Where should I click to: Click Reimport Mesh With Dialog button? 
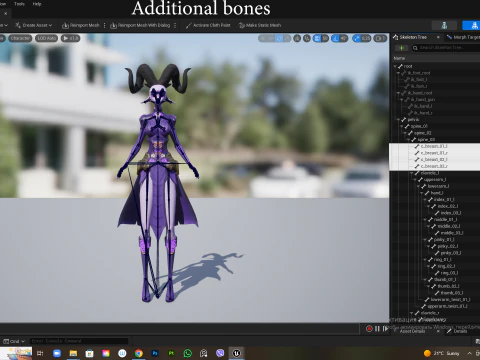(140, 25)
